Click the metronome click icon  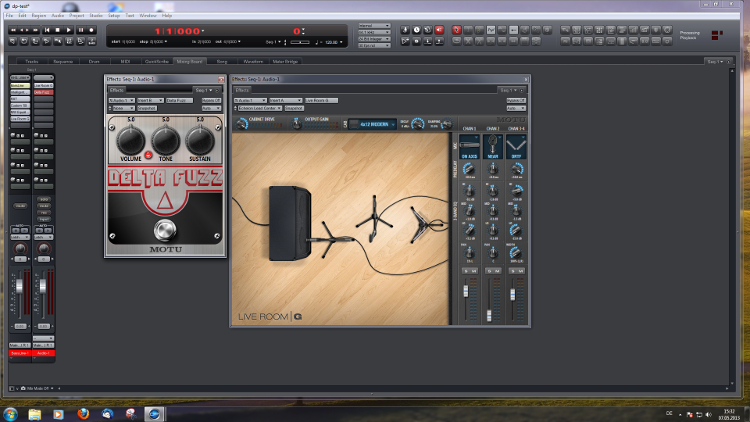click(405, 30)
